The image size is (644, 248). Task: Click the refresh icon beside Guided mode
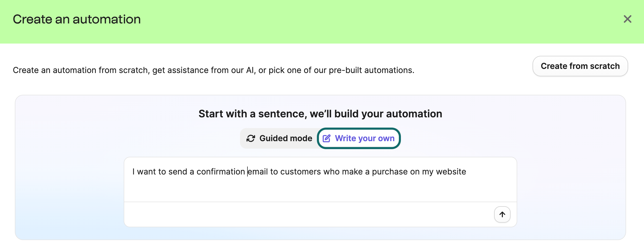pyautogui.click(x=251, y=138)
